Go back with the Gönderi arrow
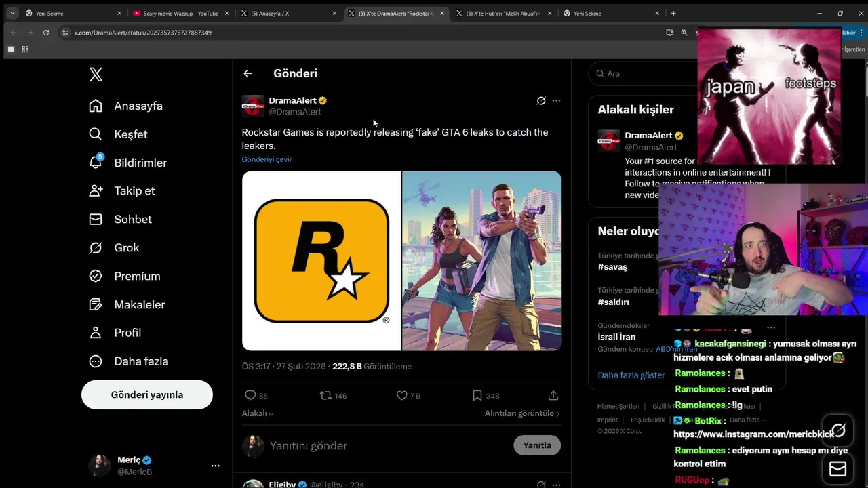The height and width of the screenshot is (488, 868). (x=248, y=73)
